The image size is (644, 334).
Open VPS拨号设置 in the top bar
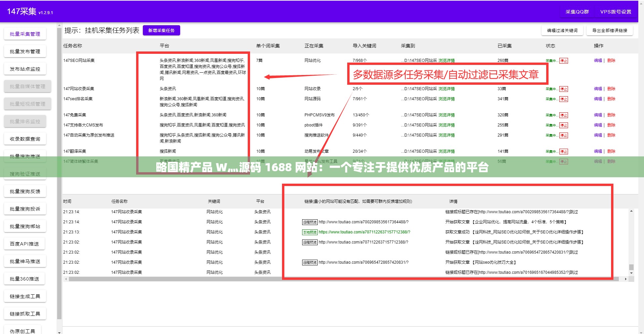pyautogui.click(x=616, y=11)
